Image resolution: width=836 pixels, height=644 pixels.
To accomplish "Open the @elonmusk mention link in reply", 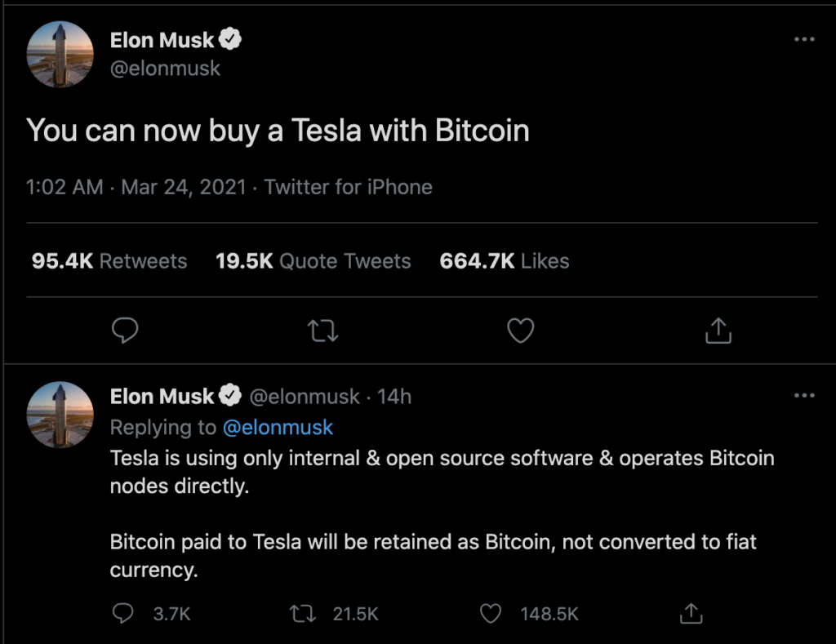I will tap(278, 427).
